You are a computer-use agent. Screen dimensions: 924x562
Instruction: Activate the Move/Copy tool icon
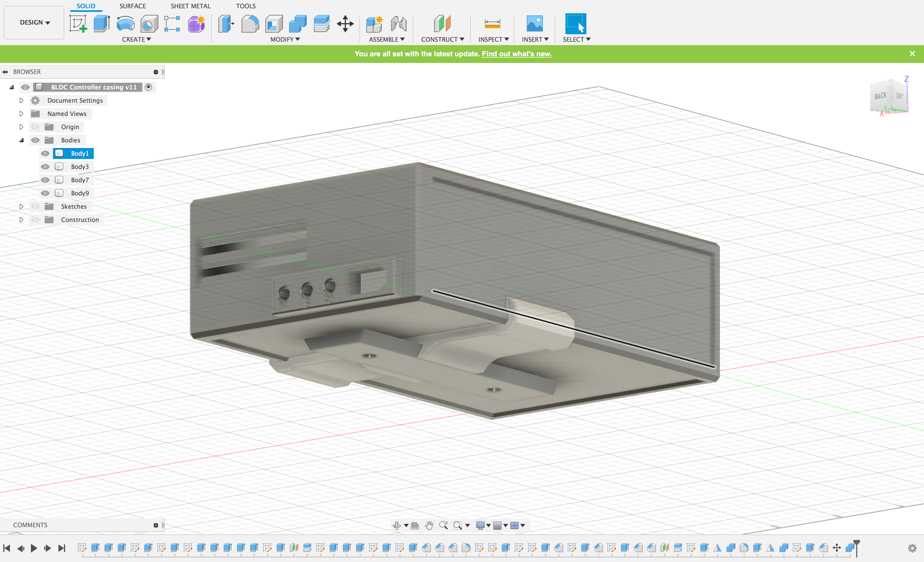point(345,24)
